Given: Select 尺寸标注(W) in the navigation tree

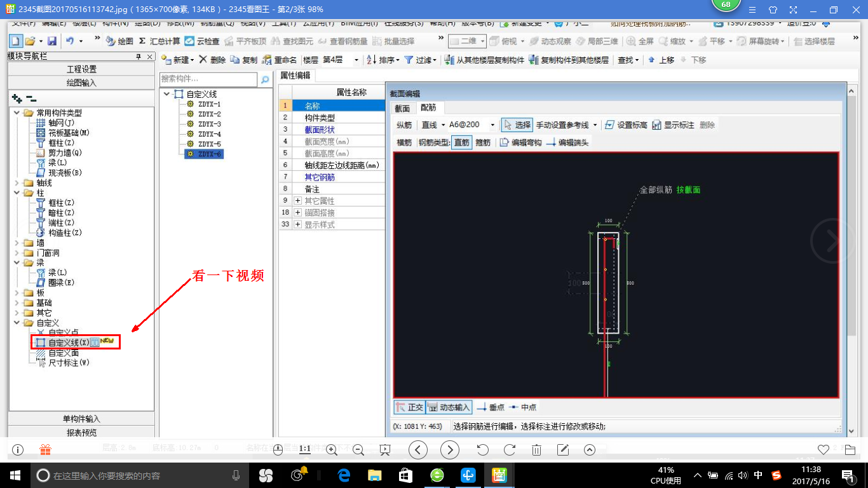Looking at the screenshot, I should [x=69, y=363].
